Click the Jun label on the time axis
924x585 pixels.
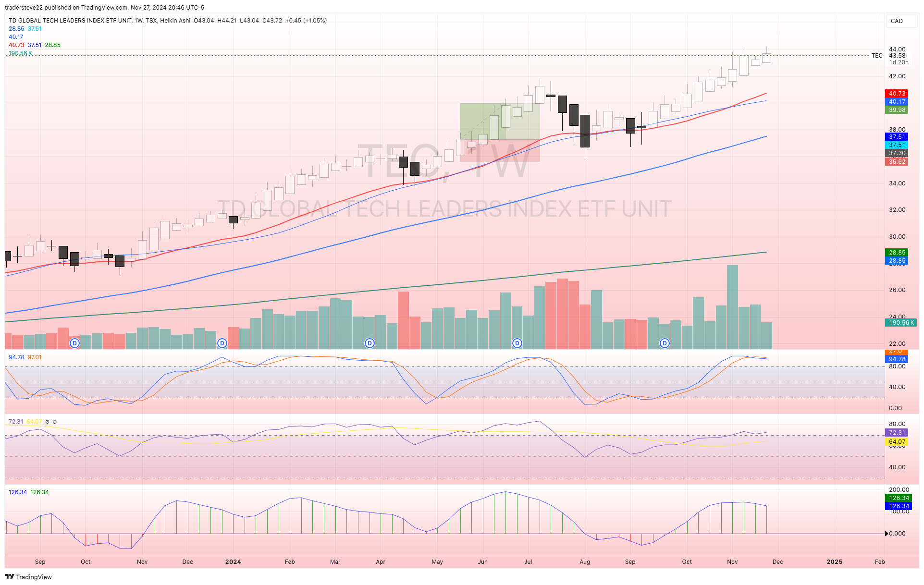pyautogui.click(x=482, y=562)
